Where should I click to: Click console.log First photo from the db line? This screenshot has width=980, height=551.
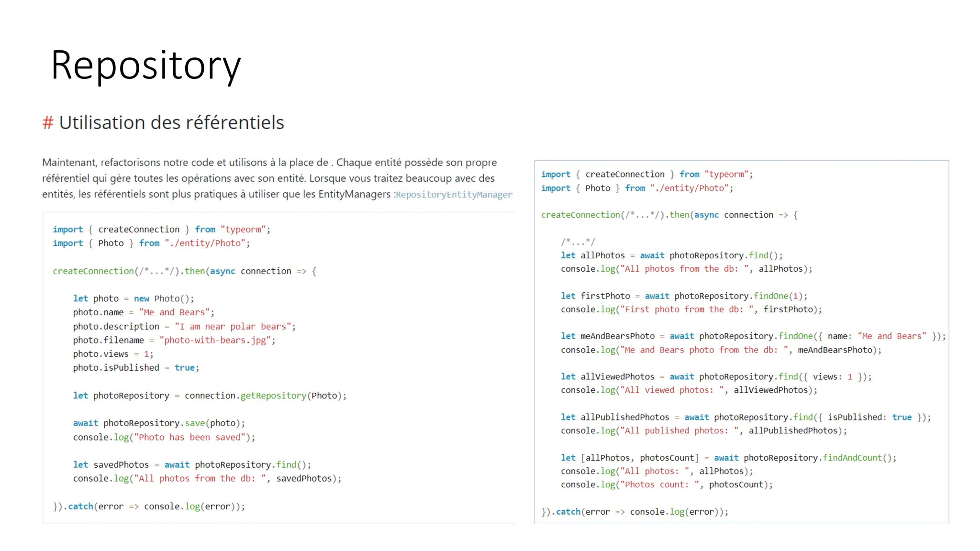click(x=691, y=310)
